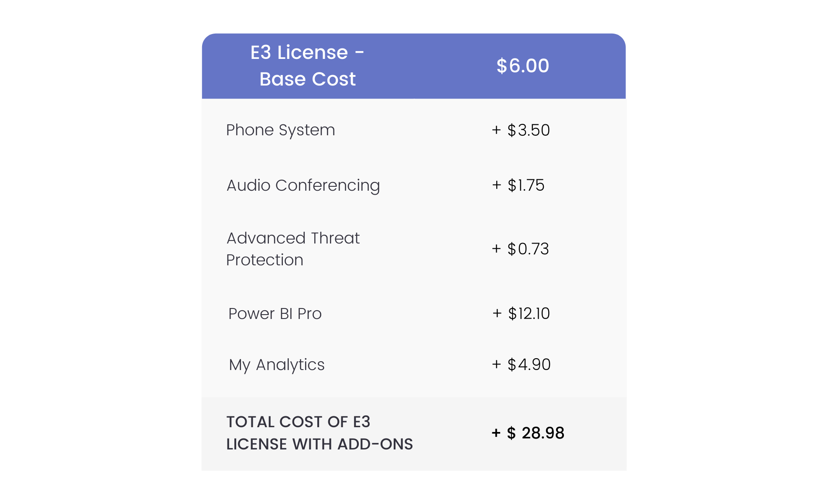
Task: Click the Phone System row label
Action: click(280, 130)
